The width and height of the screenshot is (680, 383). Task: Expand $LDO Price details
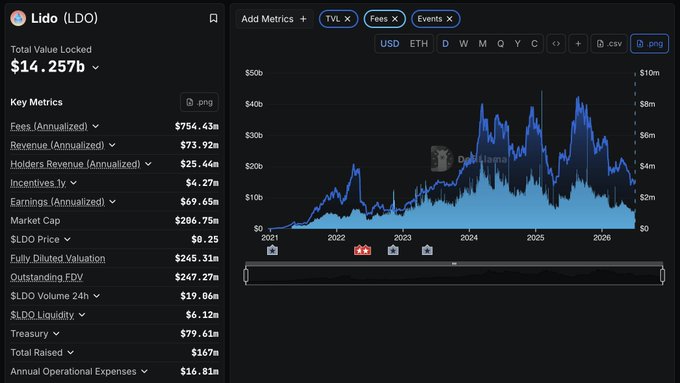[x=67, y=239]
